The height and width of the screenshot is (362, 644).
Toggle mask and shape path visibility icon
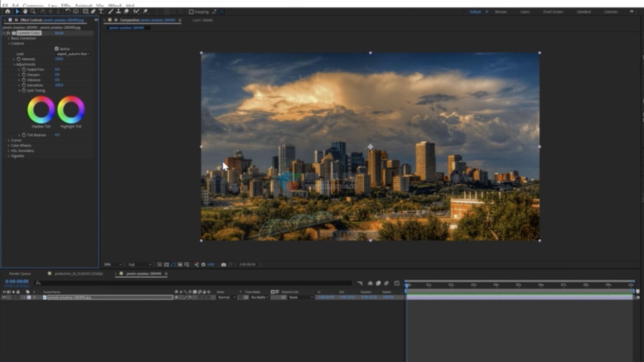(173, 264)
